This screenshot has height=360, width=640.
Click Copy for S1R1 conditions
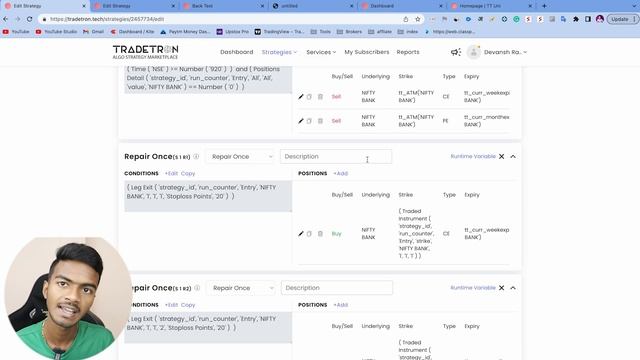tap(188, 173)
